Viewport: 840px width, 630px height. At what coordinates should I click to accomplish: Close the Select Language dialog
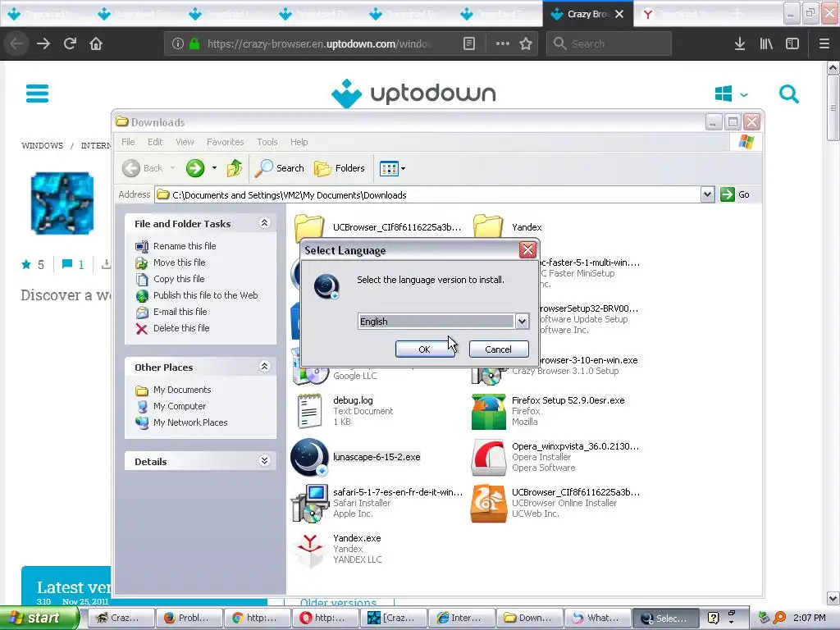coord(527,249)
